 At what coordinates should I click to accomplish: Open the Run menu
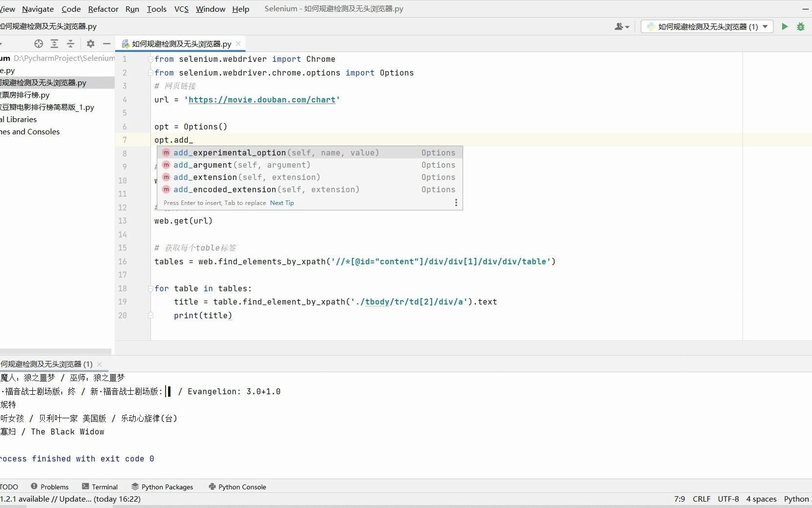tap(132, 9)
